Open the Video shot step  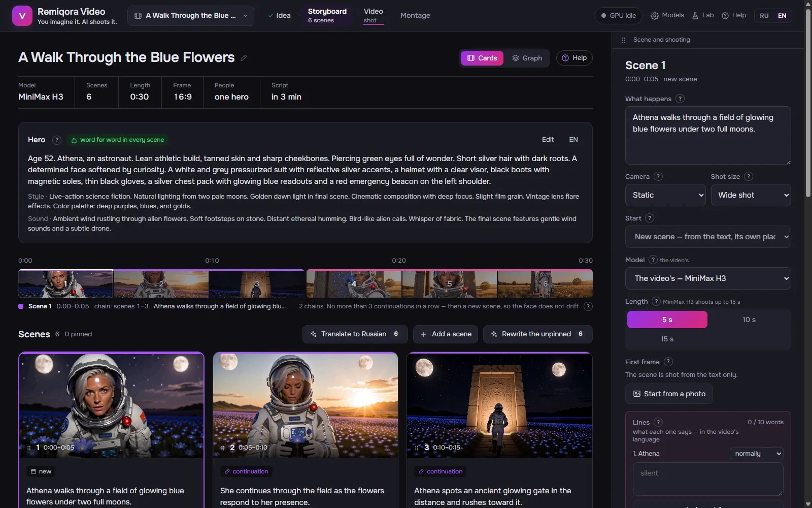373,15
